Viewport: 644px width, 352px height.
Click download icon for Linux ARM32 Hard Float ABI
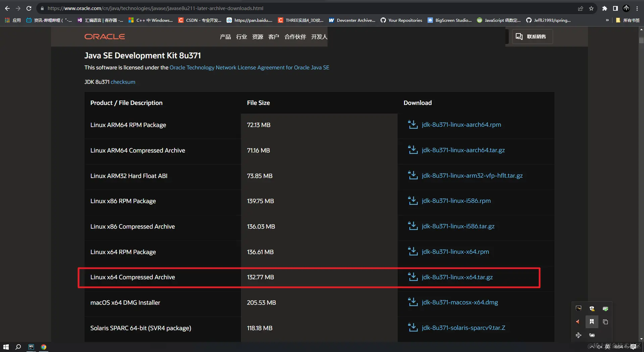[x=412, y=175]
